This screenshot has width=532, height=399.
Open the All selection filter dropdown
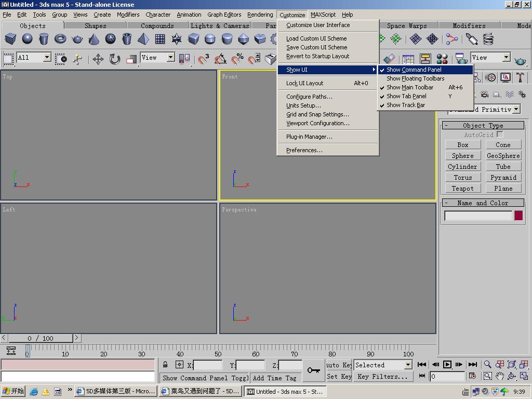tap(47, 57)
